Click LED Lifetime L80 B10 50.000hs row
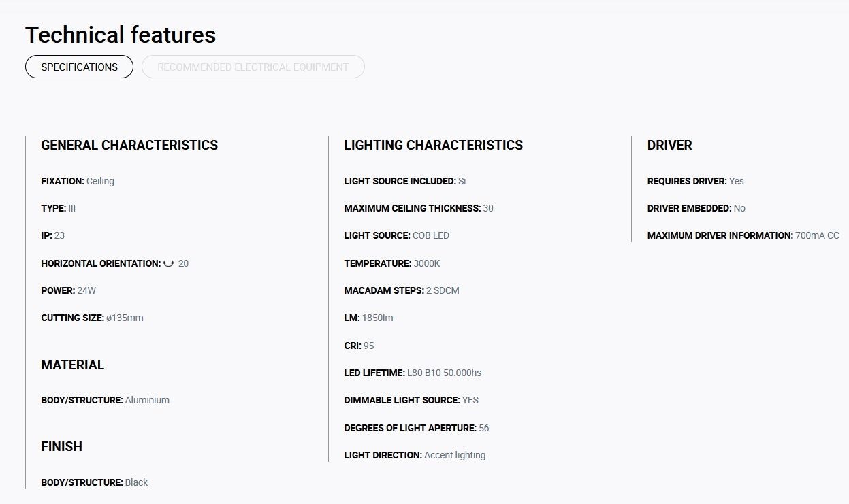 click(413, 373)
